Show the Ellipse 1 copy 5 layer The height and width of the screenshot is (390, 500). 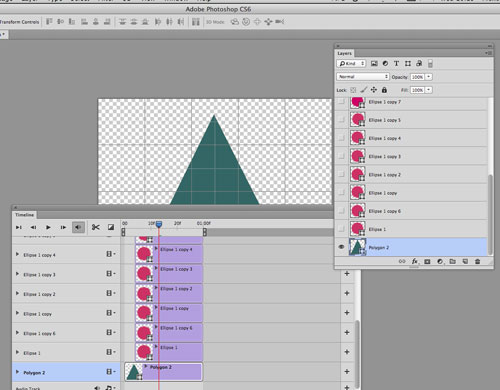point(341,119)
